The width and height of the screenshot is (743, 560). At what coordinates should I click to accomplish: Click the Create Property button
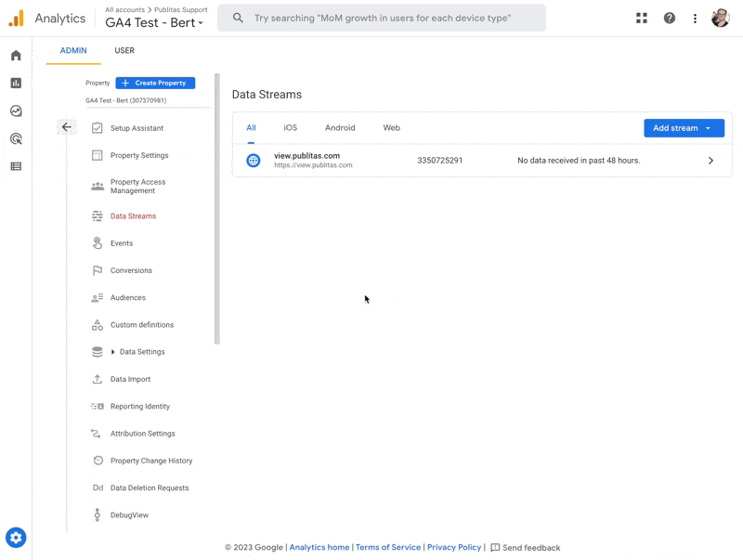tap(155, 83)
